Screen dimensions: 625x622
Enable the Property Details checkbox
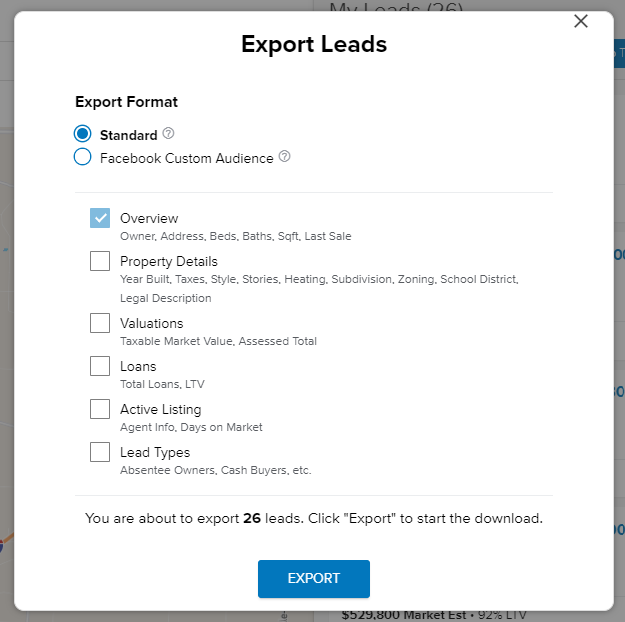100,261
